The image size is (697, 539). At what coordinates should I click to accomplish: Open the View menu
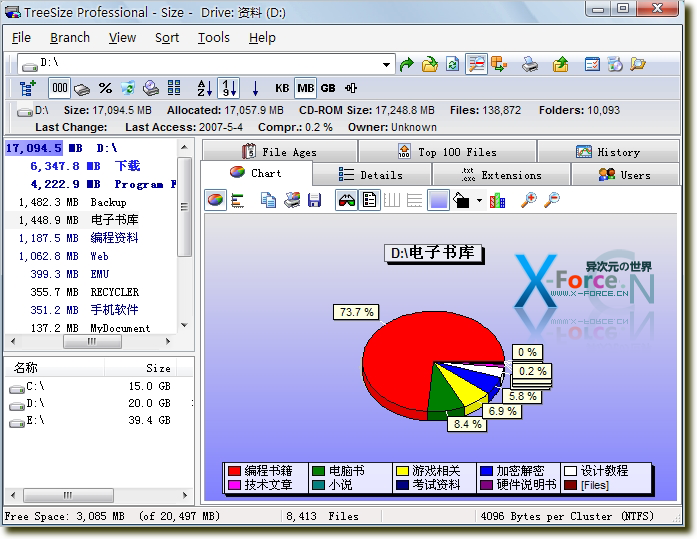click(122, 38)
